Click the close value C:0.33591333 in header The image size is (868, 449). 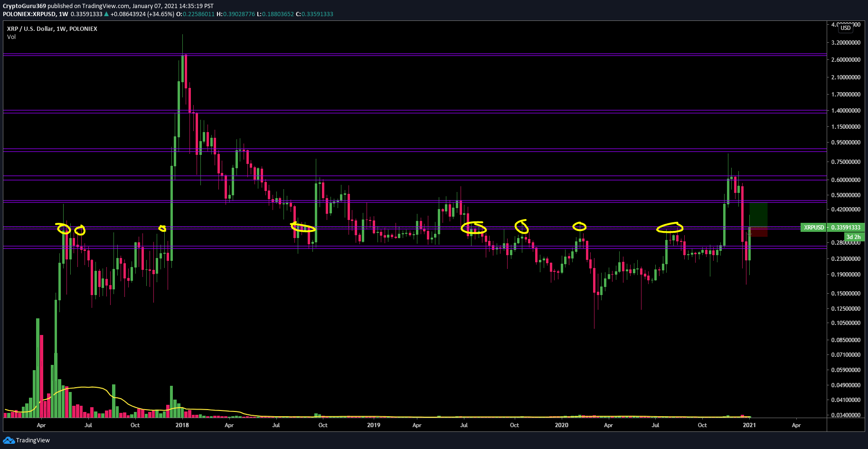click(x=314, y=14)
